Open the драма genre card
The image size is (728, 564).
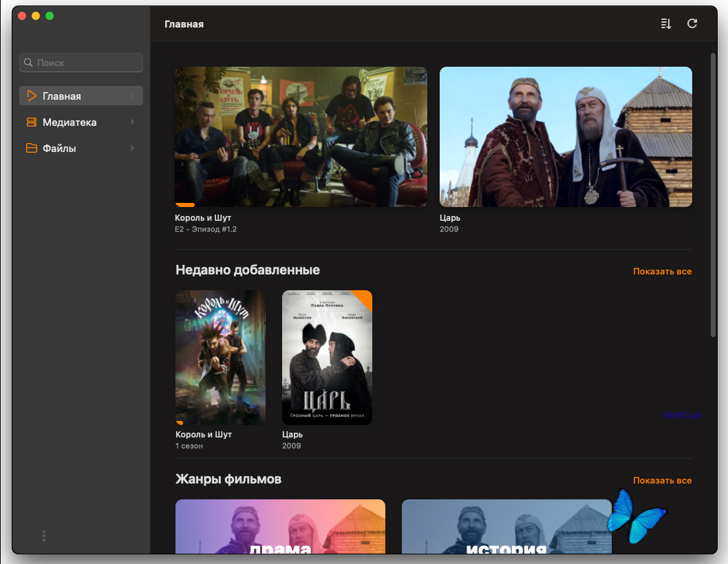pos(281,526)
